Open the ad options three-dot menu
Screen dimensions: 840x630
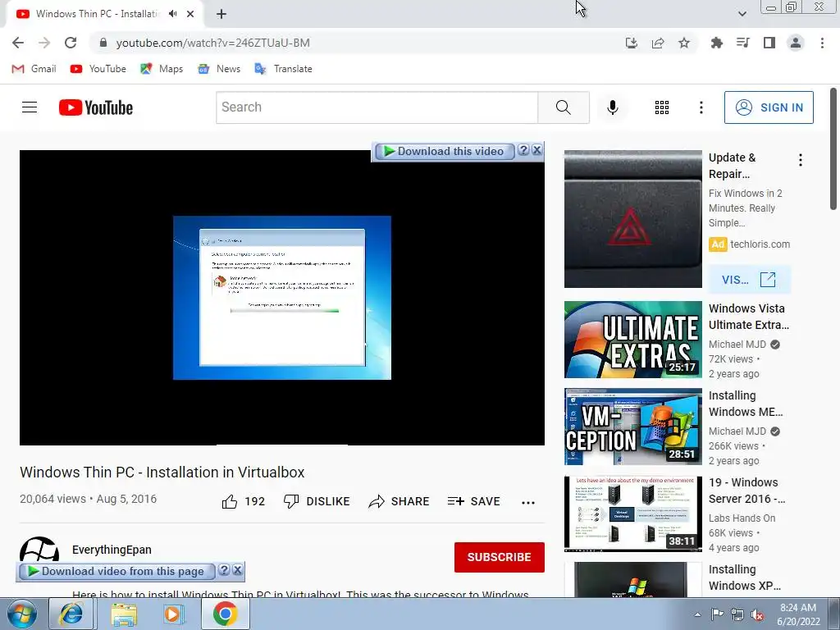[801, 160]
